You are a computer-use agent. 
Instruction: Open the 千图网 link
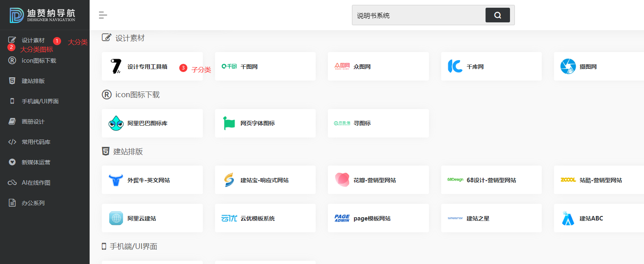249,67
